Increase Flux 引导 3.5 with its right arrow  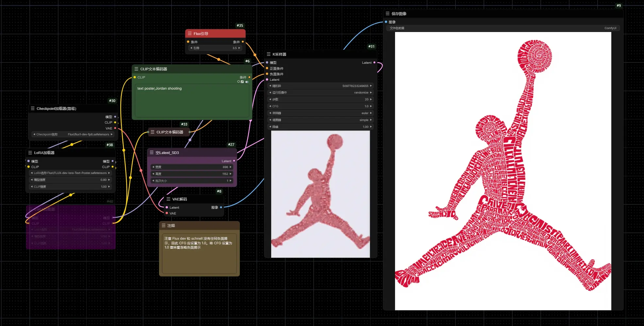tap(239, 48)
